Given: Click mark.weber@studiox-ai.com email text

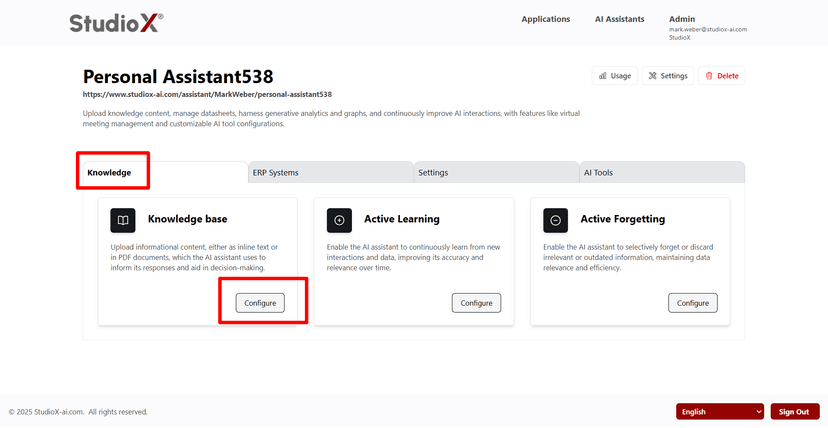Looking at the screenshot, I should pos(708,30).
